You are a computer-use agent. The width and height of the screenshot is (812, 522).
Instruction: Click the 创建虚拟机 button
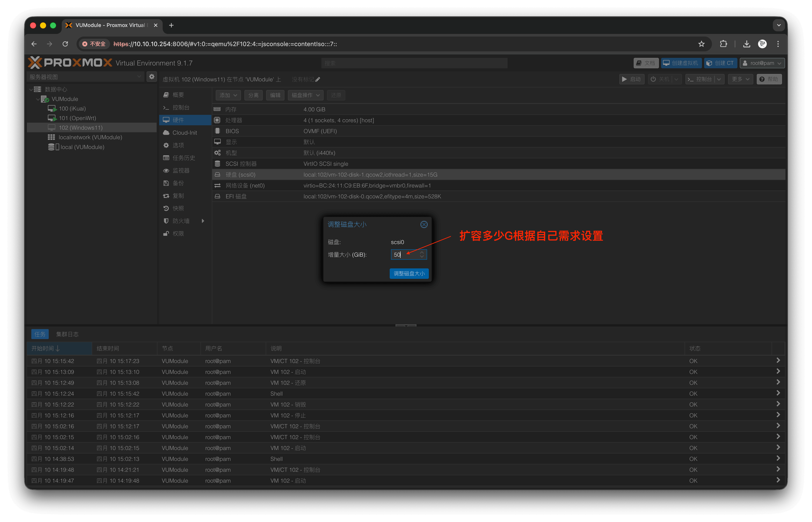point(681,63)
